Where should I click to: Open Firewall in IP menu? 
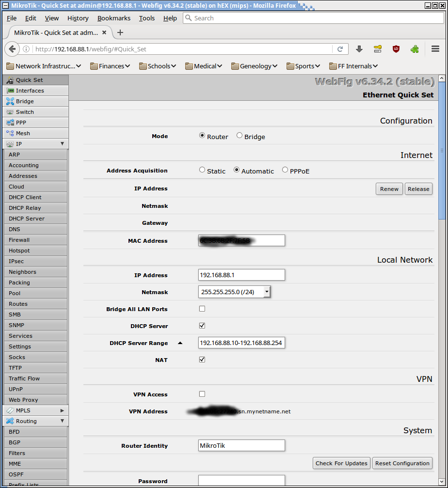coord(36,240)
